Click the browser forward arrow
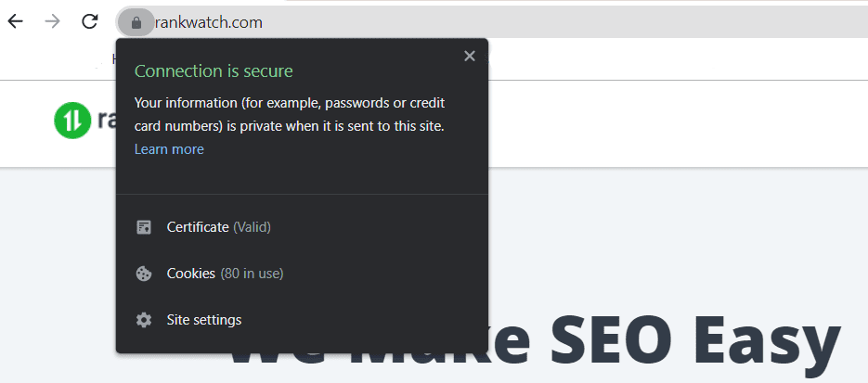This screenshot has height=383, width=868. 52,21
